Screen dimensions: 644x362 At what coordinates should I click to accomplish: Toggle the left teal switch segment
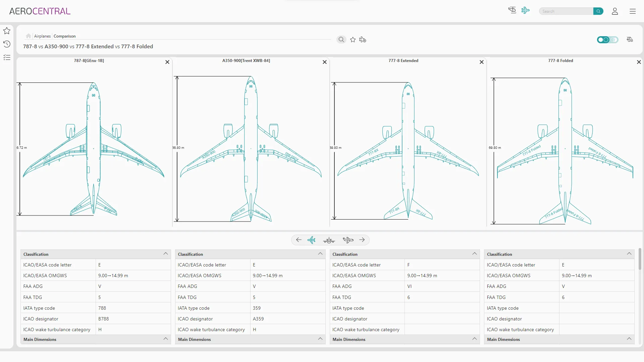[x=603, y=40]
